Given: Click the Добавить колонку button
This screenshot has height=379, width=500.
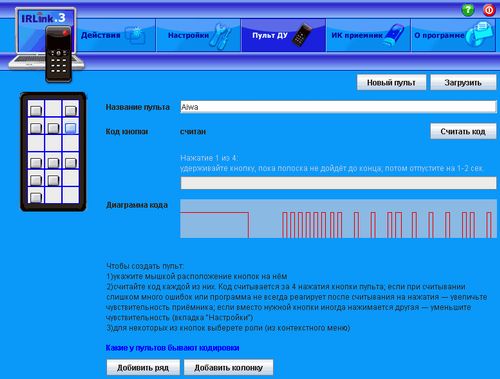Looking at the screenshot, I should pyautogui.click(x=228, y=367).
